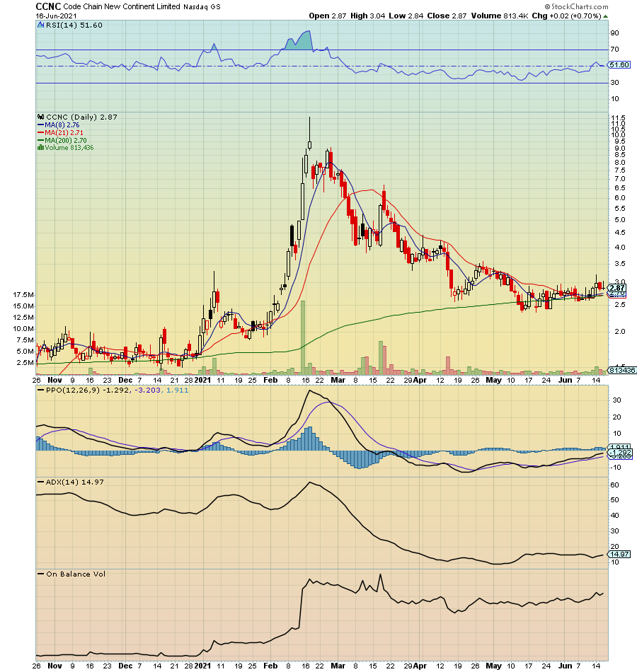The width and height of the screenshot is (637, 672).
Task: Click the On Balance Vol panel label
Action: (76, 574)
